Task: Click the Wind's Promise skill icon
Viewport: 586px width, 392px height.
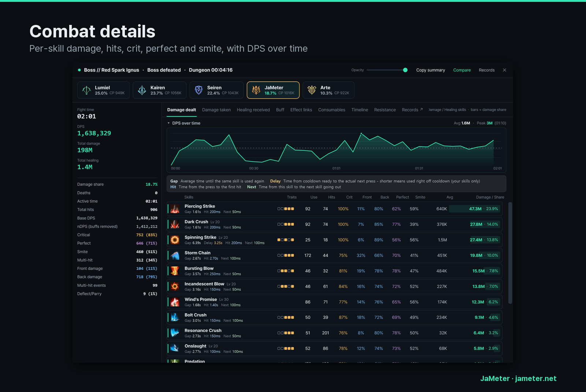Action: click(175, 302)
